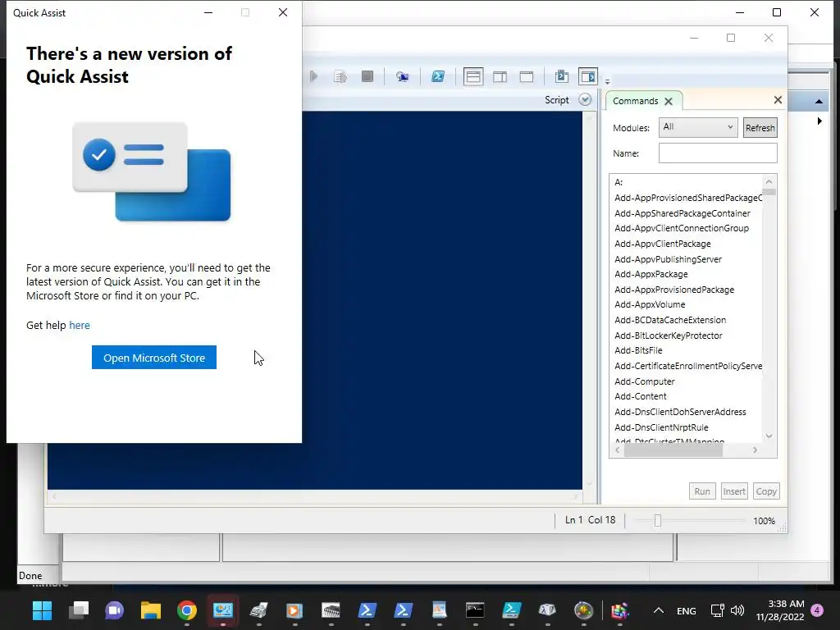
Task: Close the Commands tab with its X
Action: (x=669, y=101)
